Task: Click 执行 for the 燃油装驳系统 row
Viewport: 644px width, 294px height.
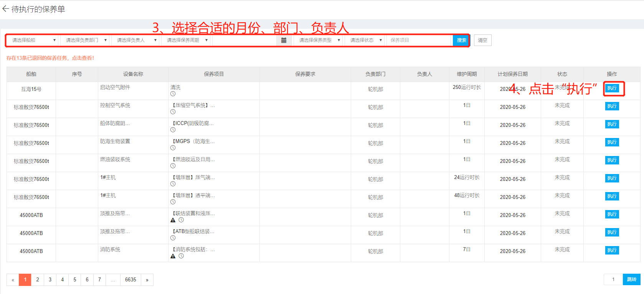Action: 612,160
